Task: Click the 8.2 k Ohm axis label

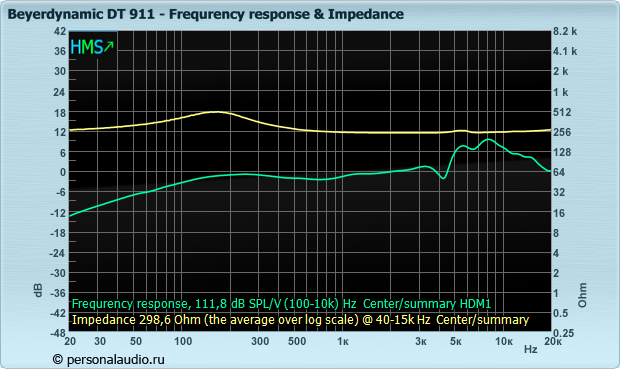Action: tap(565, 31)
